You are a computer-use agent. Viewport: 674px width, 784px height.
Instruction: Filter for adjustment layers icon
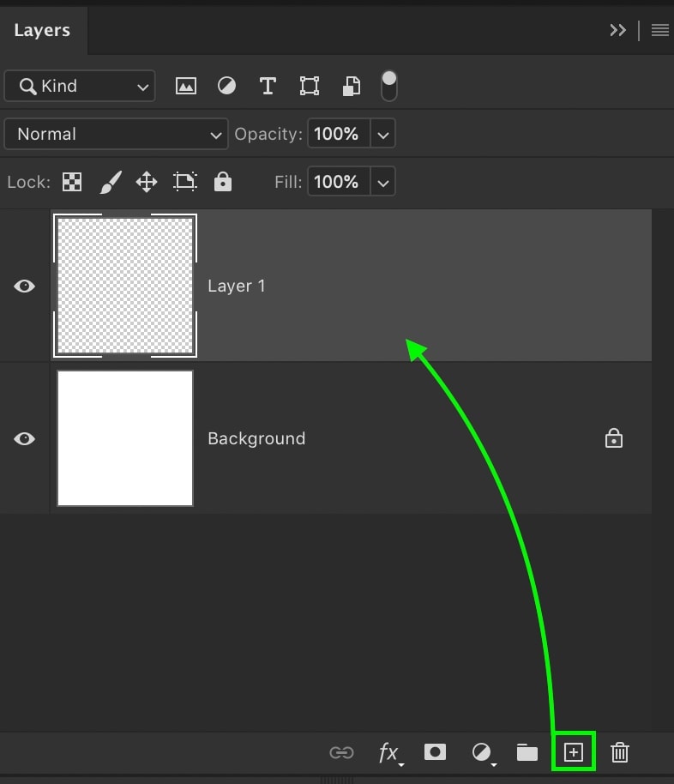point(226,86)
